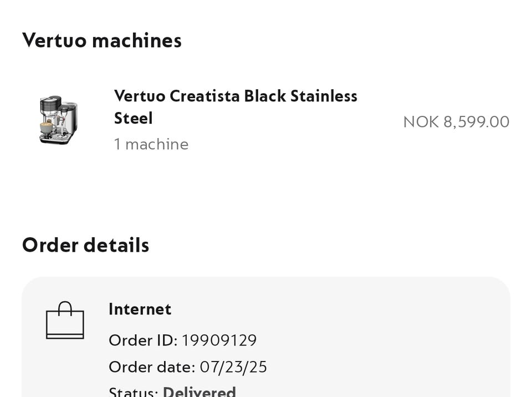Image resolution: width=532 pixels, height=397 pixels.
Task: Click the word "Vertuo" in the product name
Action: (140, 96)
